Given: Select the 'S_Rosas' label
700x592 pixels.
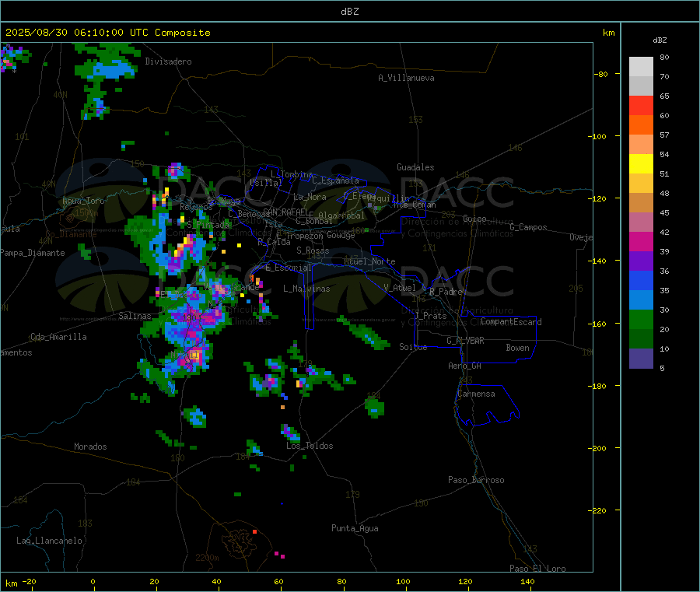Looking at the screenshot, I should (313, 250).
